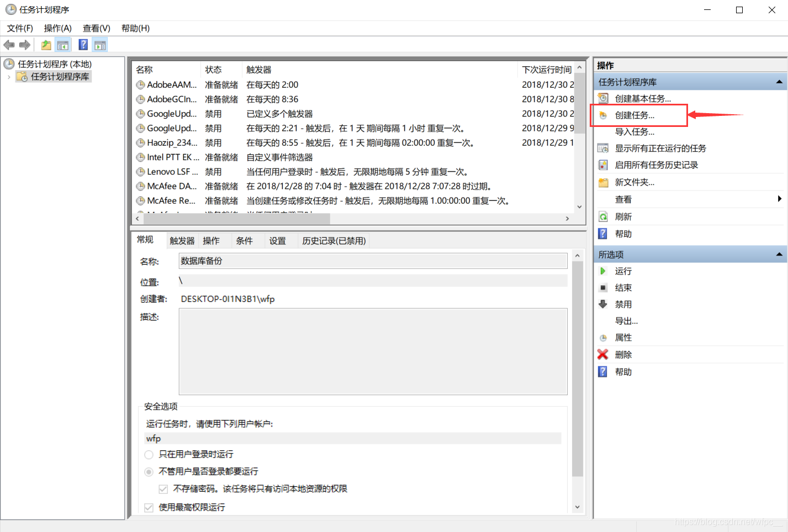Open the 文件(F) menu
The image size is (788, 532).
coord(20,29)
